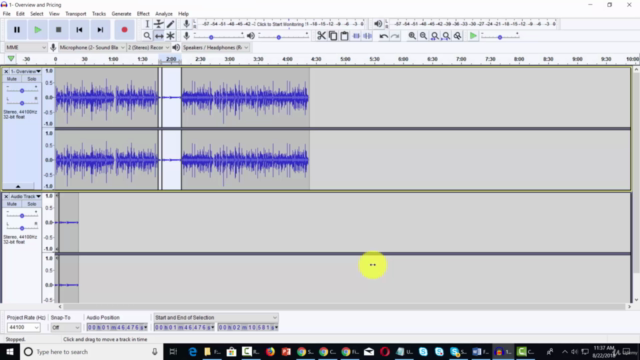Skip to End of the project
The image size is (640, 360).
pyautogui.click(x=100, y=30)
